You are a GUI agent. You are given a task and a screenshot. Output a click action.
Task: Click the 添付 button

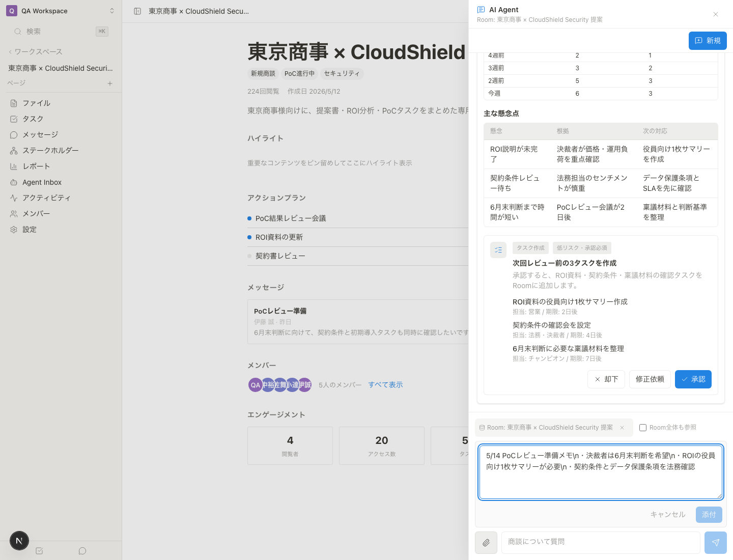click(709, 515)
